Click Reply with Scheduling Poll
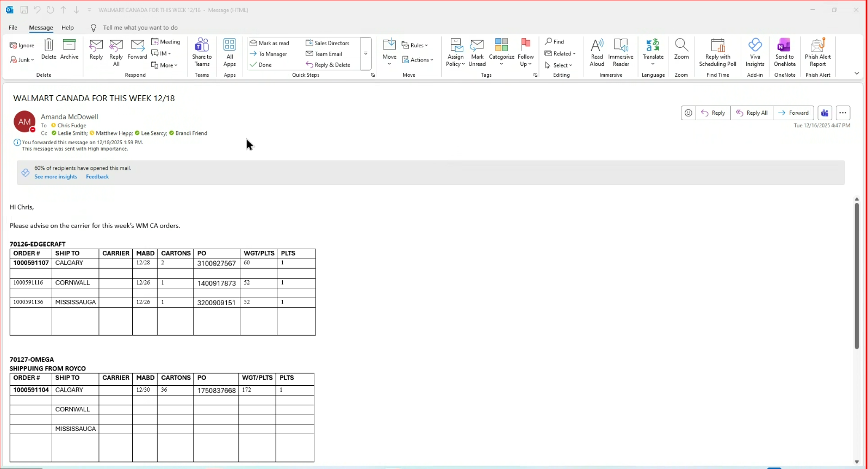 (717, 52)
